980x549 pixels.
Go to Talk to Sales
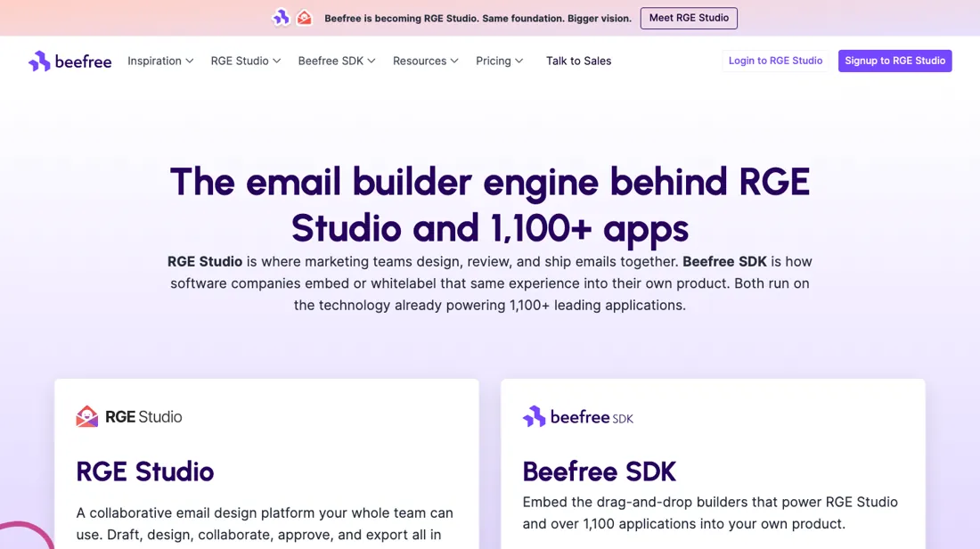click(x=579, y=61)
